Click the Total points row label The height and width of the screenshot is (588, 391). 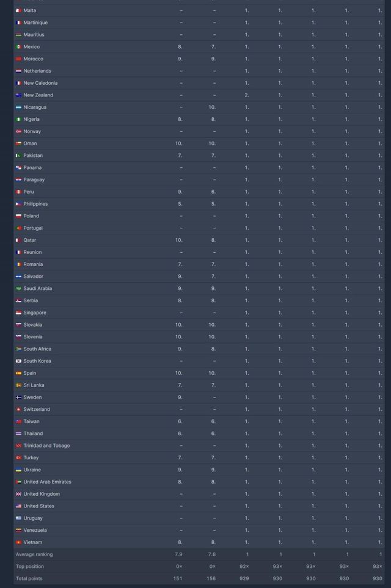pos(29,578)
